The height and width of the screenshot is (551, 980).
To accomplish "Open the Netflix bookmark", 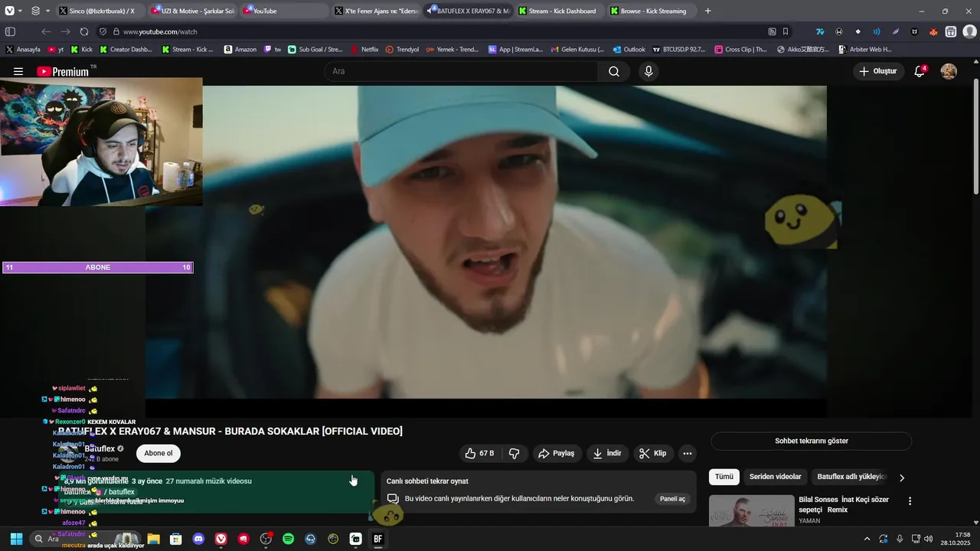I will 364,49.
